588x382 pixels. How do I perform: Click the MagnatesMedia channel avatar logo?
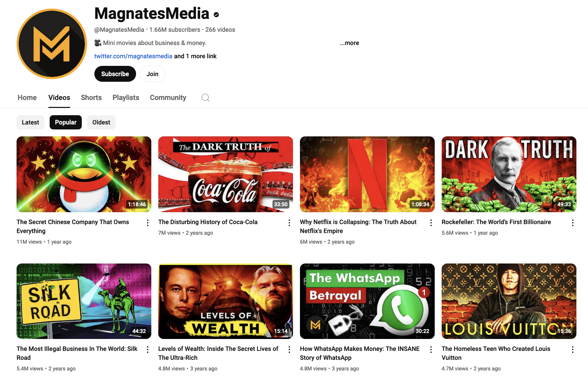tap(52, 44)
